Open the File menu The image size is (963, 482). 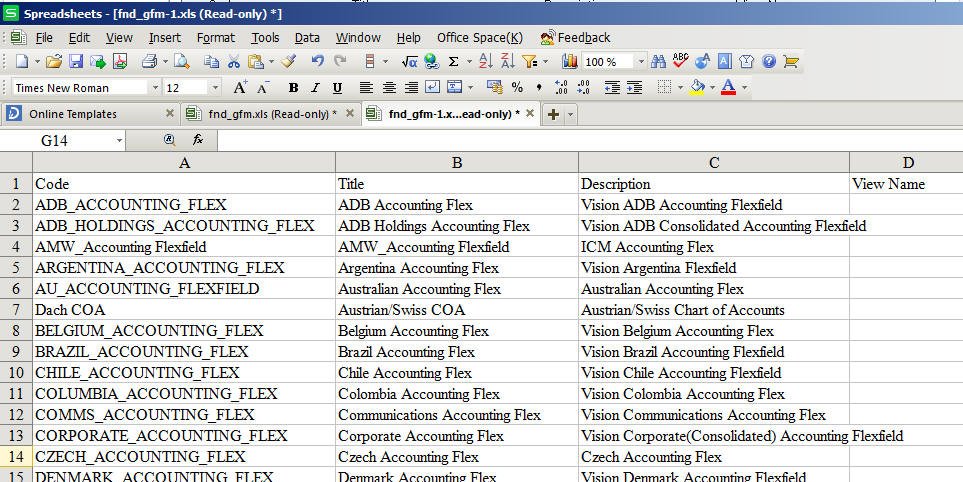[44, 37]
